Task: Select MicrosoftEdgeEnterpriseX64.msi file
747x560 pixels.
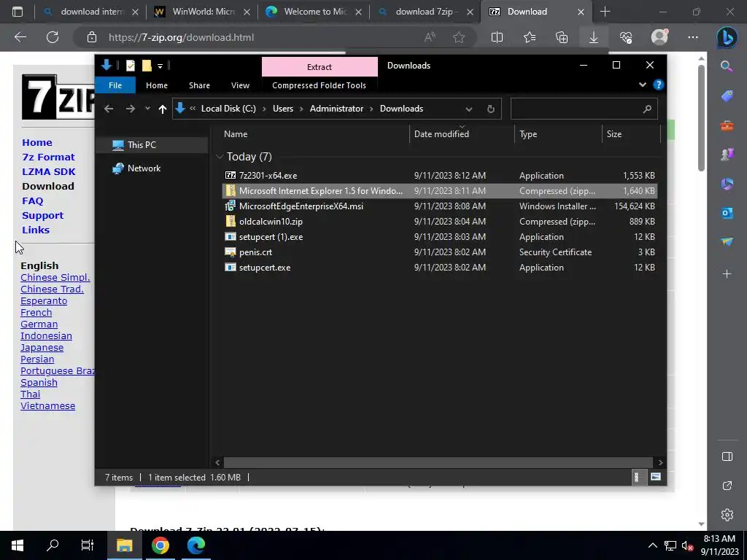Action: 440,206
